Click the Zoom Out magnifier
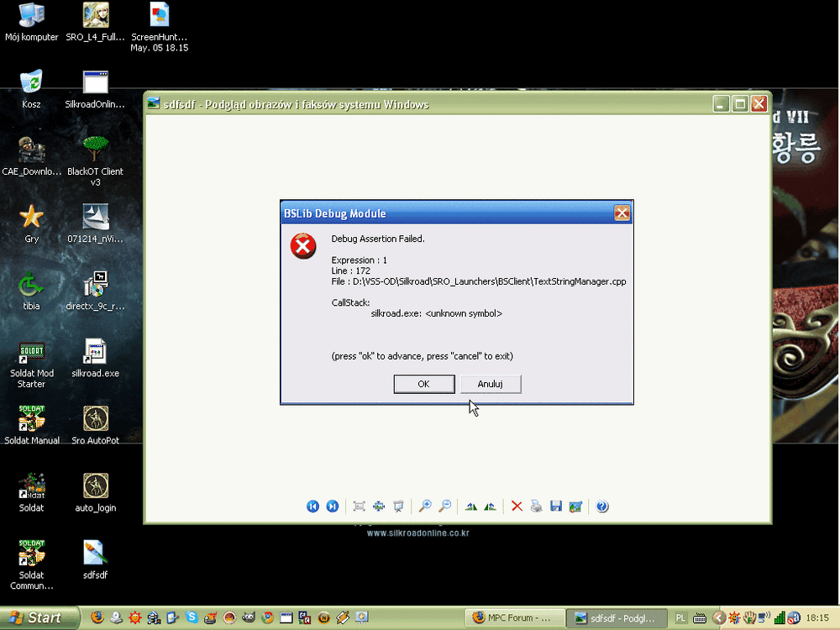 pyautogui.click(x=445, y=506)
